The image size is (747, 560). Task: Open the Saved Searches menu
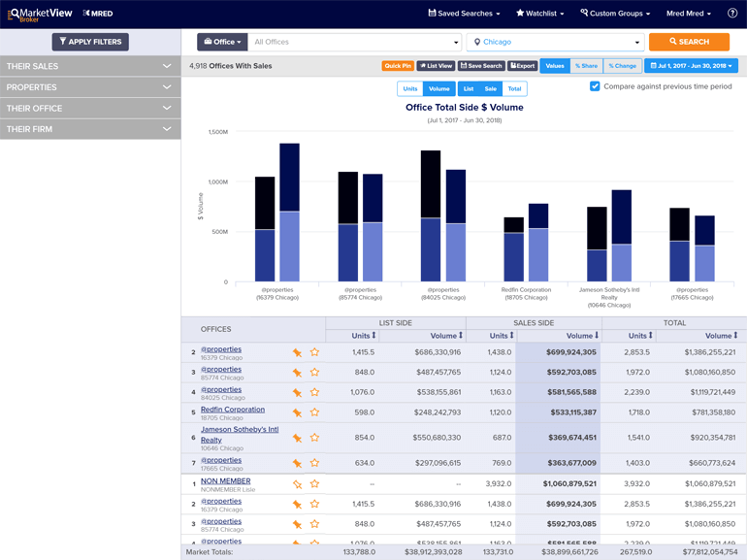[464, 14]
